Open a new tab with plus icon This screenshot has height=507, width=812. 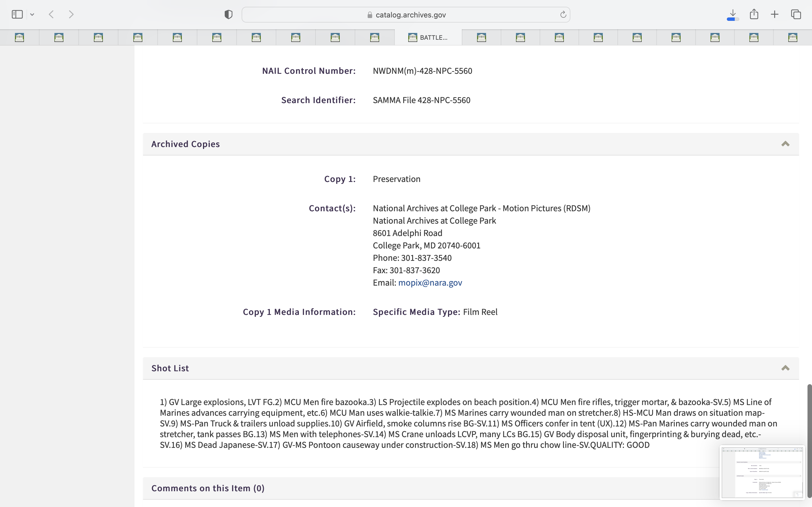tap(775, 14)
